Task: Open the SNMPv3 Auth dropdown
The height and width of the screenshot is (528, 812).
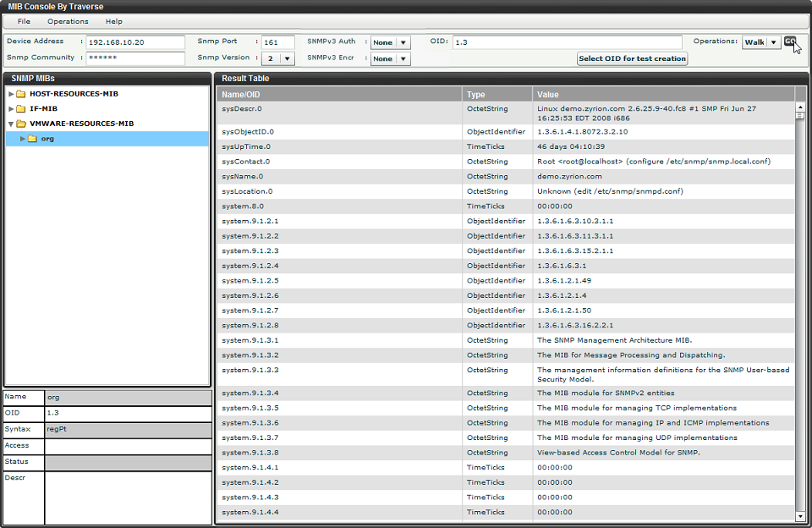Action: pyautogui.click(x=403, y=42)
